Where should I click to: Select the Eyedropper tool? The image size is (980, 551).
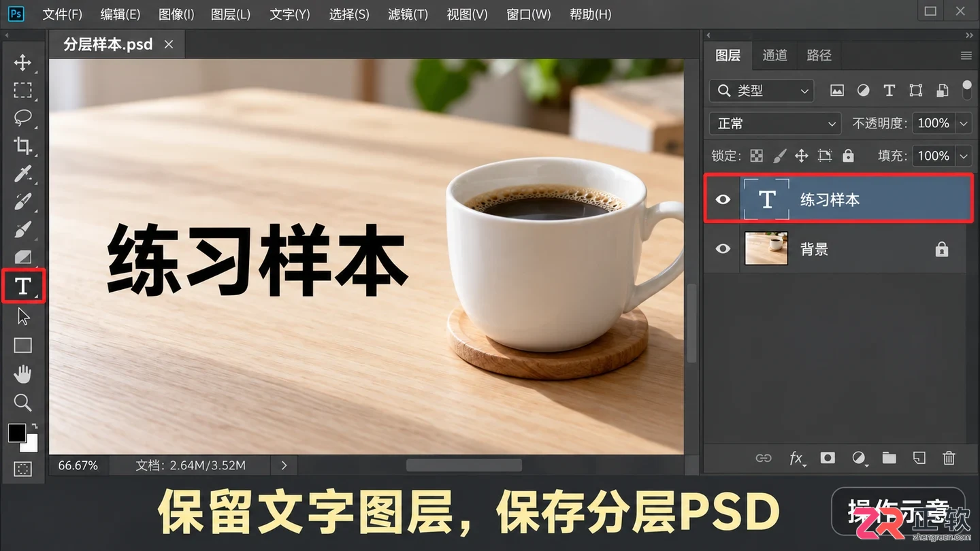(22, 173)
